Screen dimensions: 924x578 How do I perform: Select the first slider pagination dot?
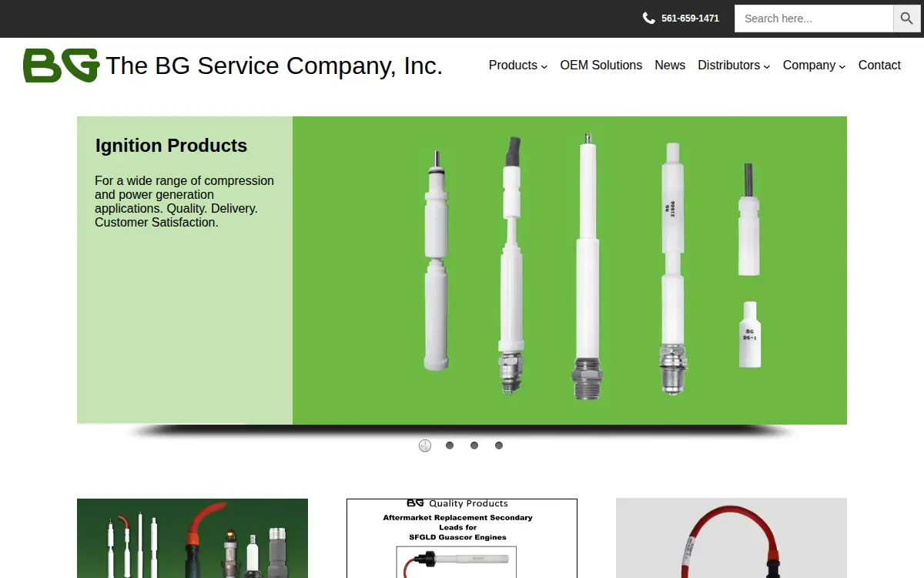(425, 445)
